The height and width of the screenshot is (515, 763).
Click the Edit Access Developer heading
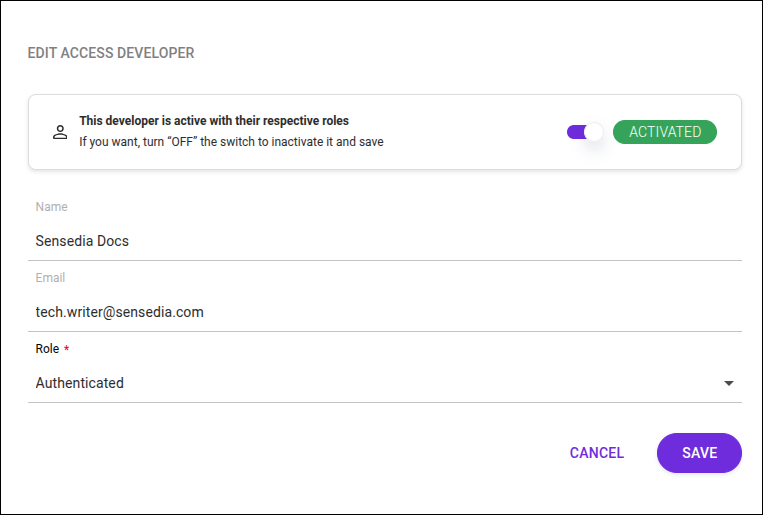click(x=111, y=53)
